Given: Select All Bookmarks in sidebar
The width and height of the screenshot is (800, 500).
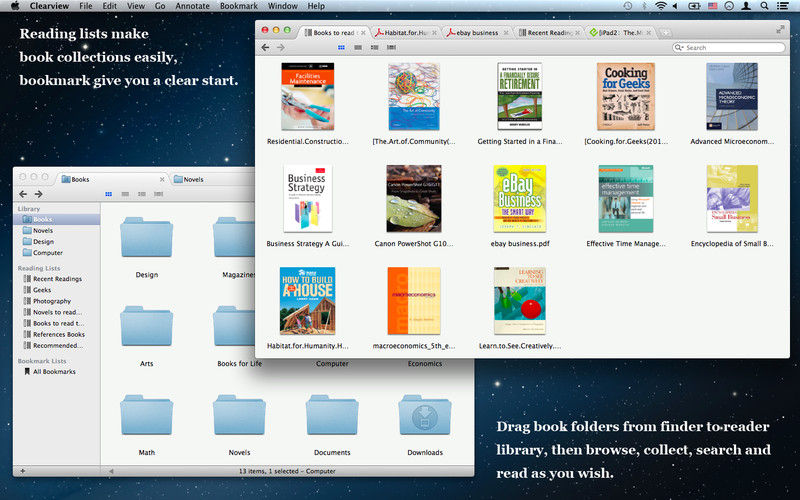Looking at the screenshot, I should click(57, 372).
